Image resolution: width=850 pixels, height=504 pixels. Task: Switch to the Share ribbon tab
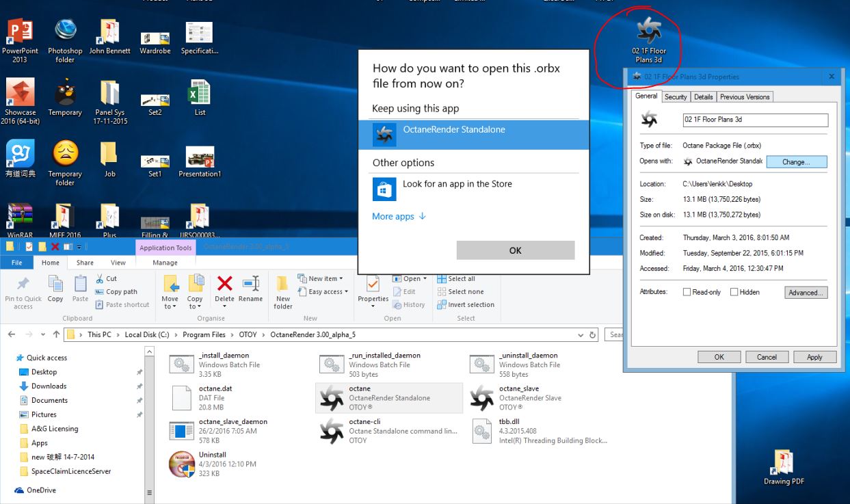[x=85, y=263]
